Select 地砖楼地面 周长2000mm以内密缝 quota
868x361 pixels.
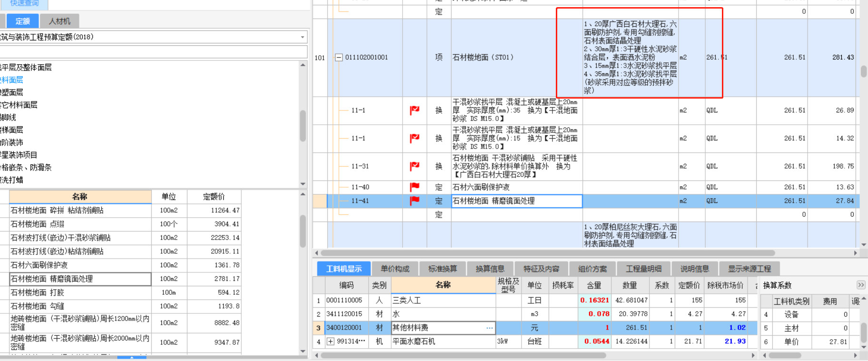point(80,342)
